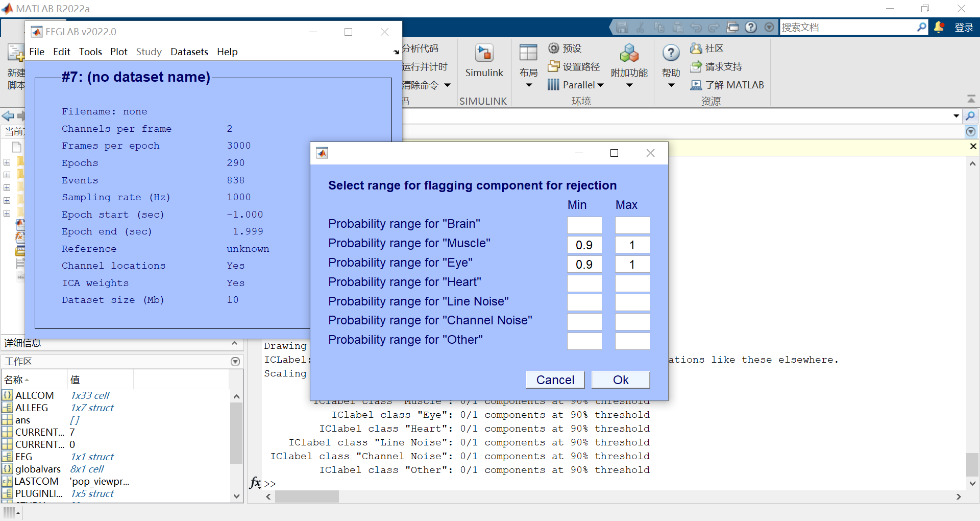Click the notification bell icon

[x=939, y=27]
